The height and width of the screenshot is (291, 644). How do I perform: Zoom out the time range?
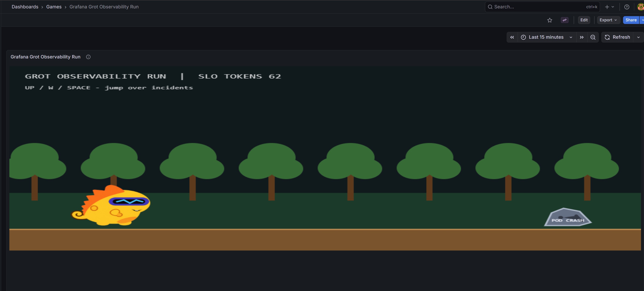coord(593,37)
